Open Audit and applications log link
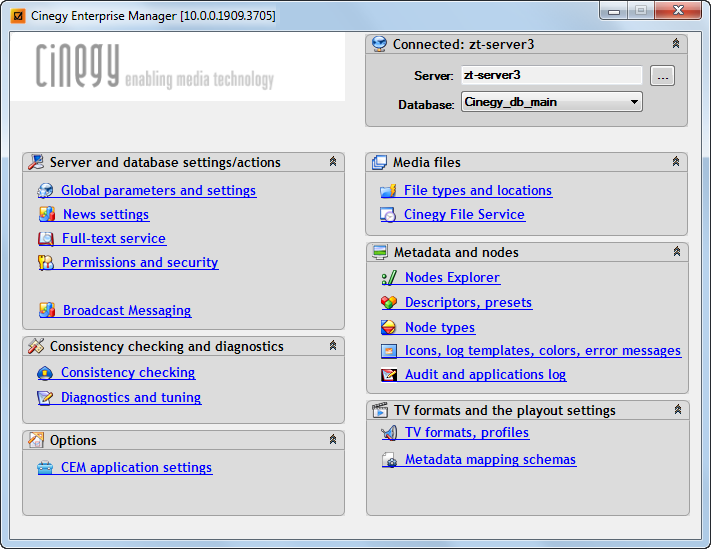 [485, 374]
